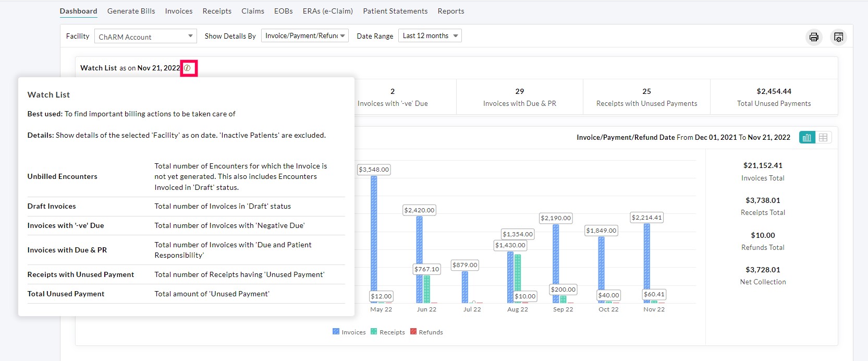Switch to the Patient Statements tab
Viewport: 868px width, 361px height.
[x=395, y=11]
